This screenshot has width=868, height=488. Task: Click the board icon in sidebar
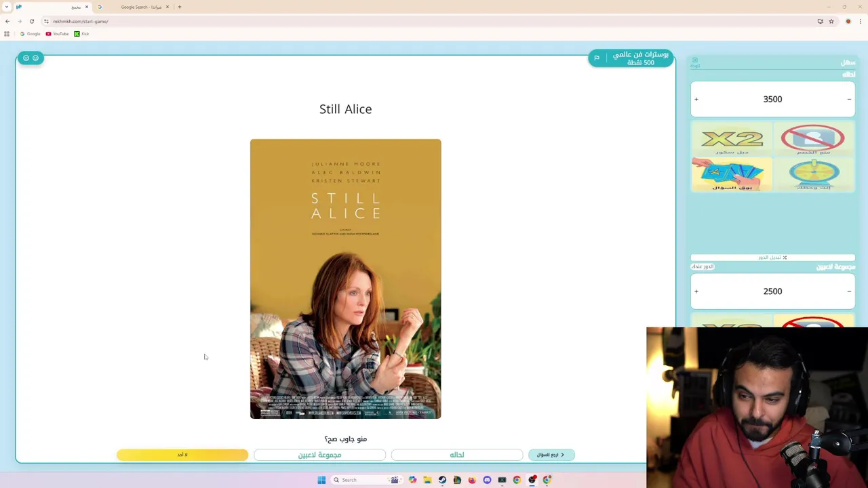point(695,62)
